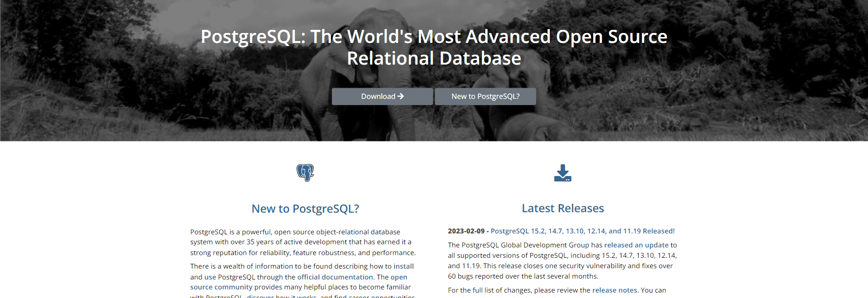
Task: Click the paragraph mentioning 60 bugs reported
Action: (x=562, y=261)
